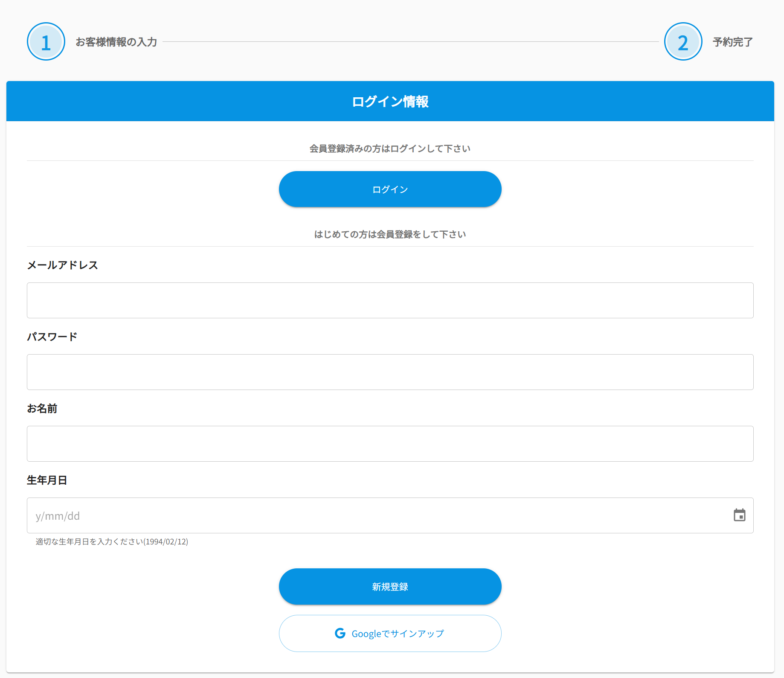Focus the パスワード input field

coord(390,372)
